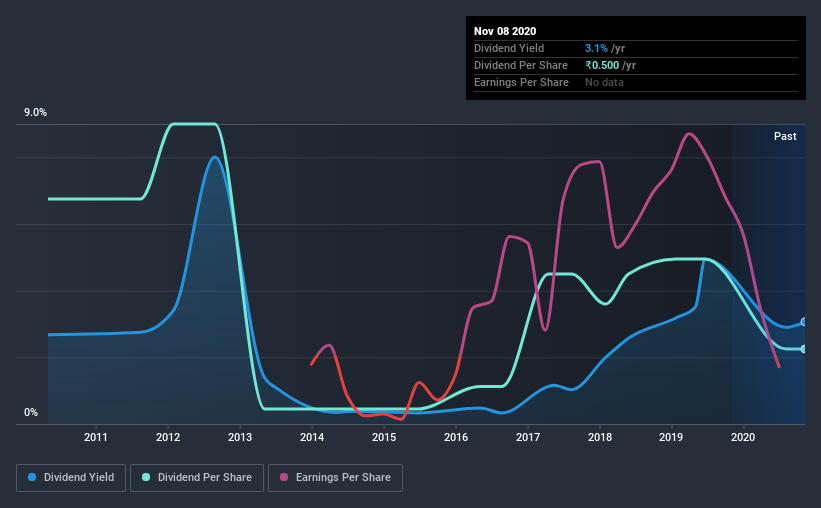Screen dimensions: 821x508
Task: Click the tooltip Dividend Per Share row label
Action: tap(520, 65)
